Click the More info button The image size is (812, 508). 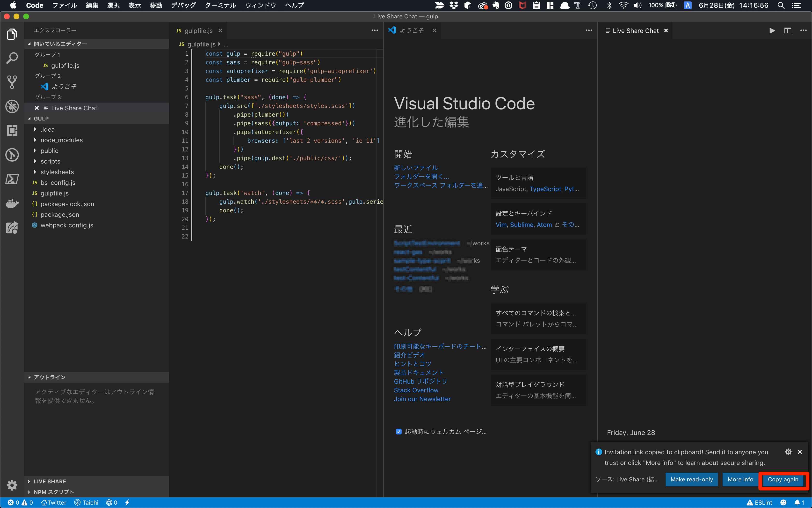(x=740, y=479)
